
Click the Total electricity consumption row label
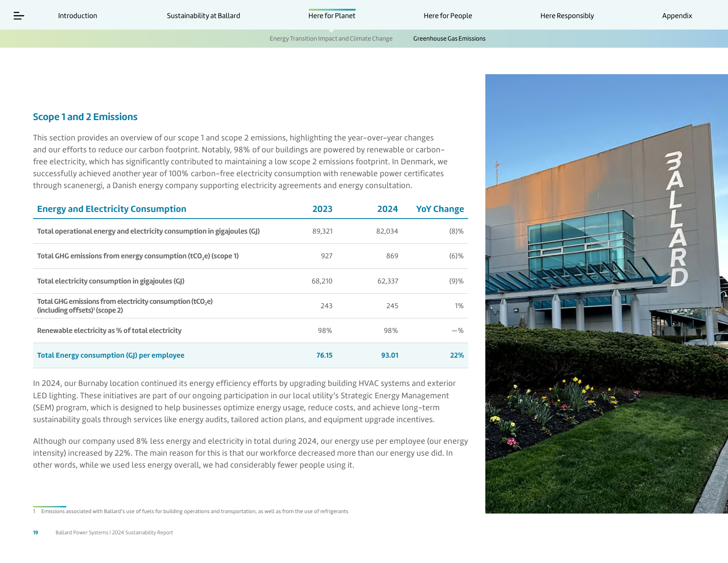[x=111, y=281]
